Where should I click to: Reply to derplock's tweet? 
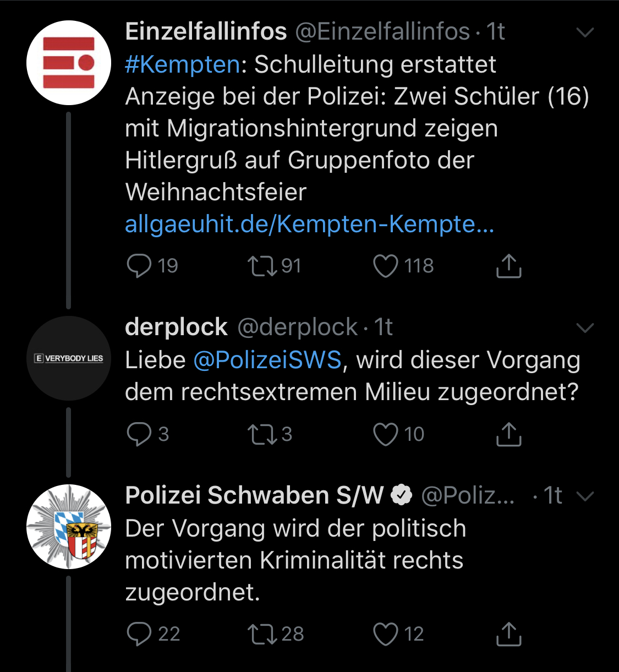[x=139, y=434]
